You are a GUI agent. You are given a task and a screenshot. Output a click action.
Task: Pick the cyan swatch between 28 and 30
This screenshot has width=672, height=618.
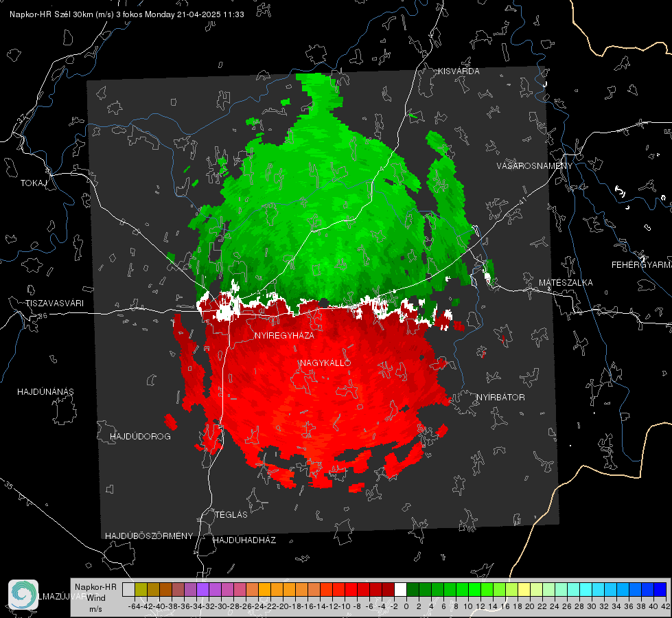[x=586, y=589]
